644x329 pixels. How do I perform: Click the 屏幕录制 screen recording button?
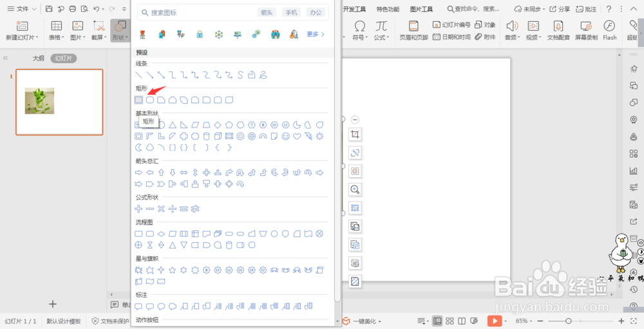586,30
